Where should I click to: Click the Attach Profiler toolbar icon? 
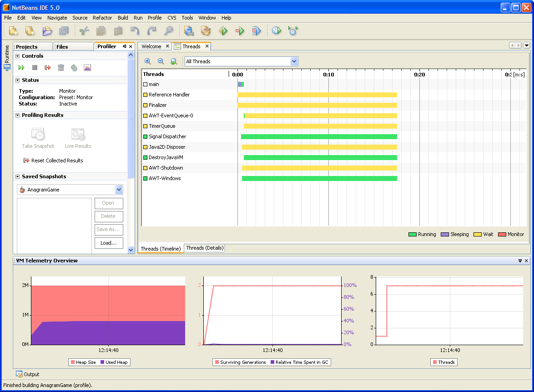point(293,31)
